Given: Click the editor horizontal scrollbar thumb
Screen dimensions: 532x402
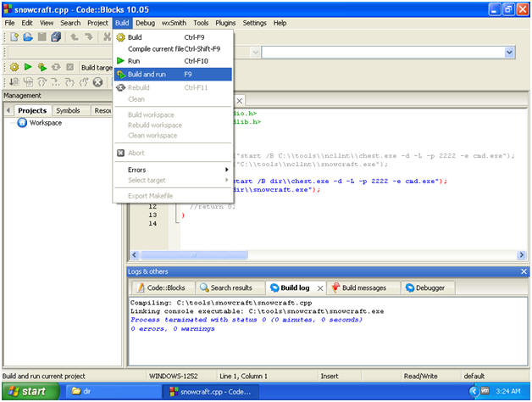Looking at the screenshot, I should [x=194, y=255].
